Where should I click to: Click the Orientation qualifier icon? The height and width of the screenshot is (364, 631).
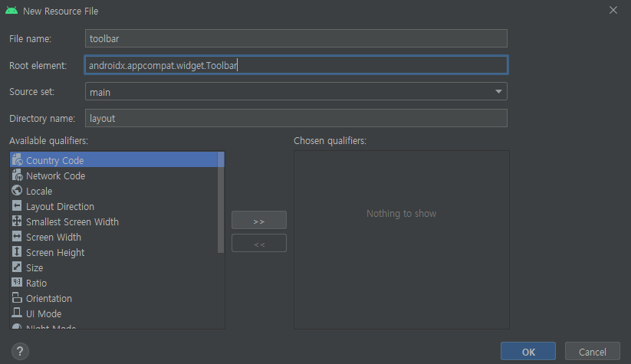click(x=17, y=297)
